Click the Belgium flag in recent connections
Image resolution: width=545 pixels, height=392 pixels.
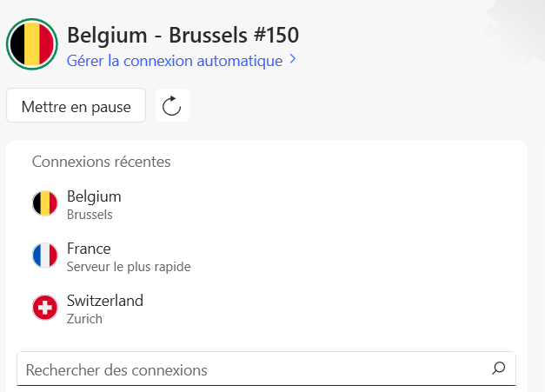point(45,203)
